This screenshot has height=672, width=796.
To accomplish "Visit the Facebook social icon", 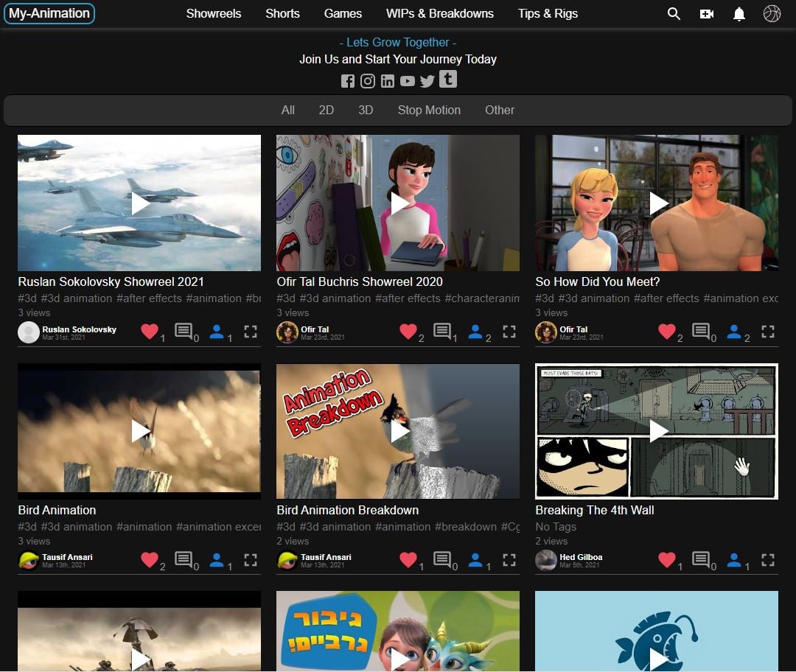I will [x=348, y=81].
